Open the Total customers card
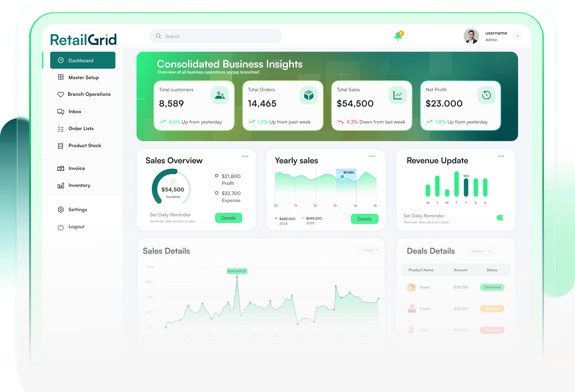This screenshot has width=575, height=392. point(194,106)
